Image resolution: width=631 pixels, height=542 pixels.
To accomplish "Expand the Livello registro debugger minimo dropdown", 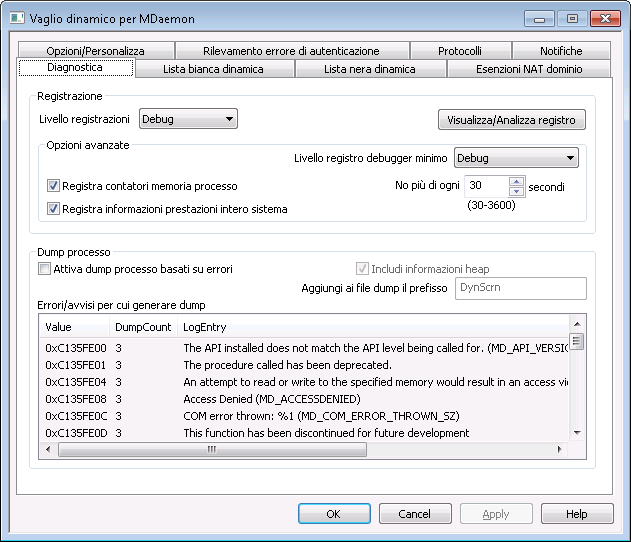I will pyautogui.click(x=516, y=158).
